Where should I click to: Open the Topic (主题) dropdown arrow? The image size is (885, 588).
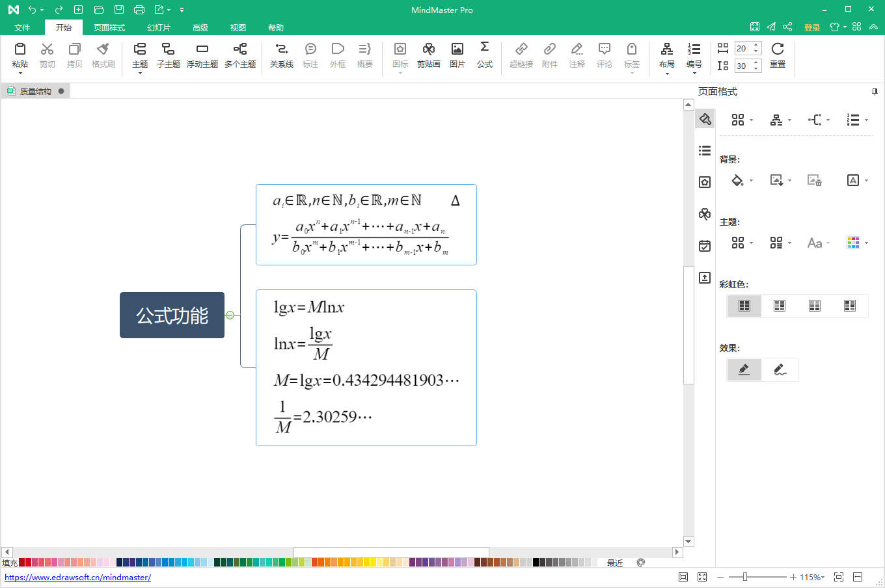[140, 73]
